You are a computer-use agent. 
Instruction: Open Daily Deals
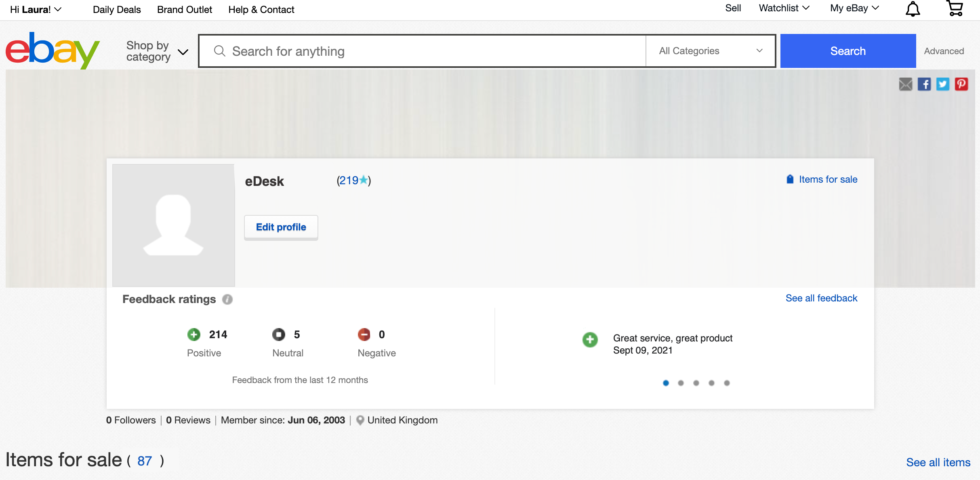click(x=117, y=9)
